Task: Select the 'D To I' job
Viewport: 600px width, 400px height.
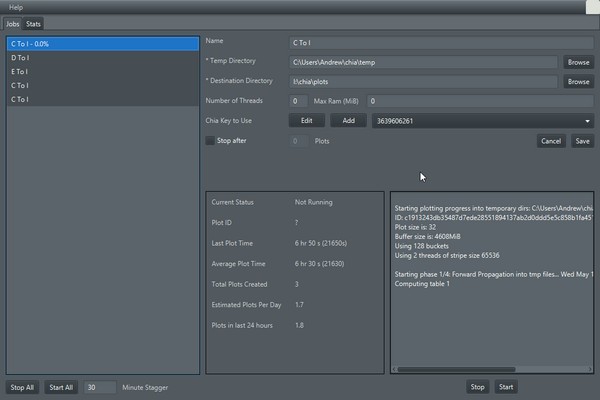Action: click(102, 58)
